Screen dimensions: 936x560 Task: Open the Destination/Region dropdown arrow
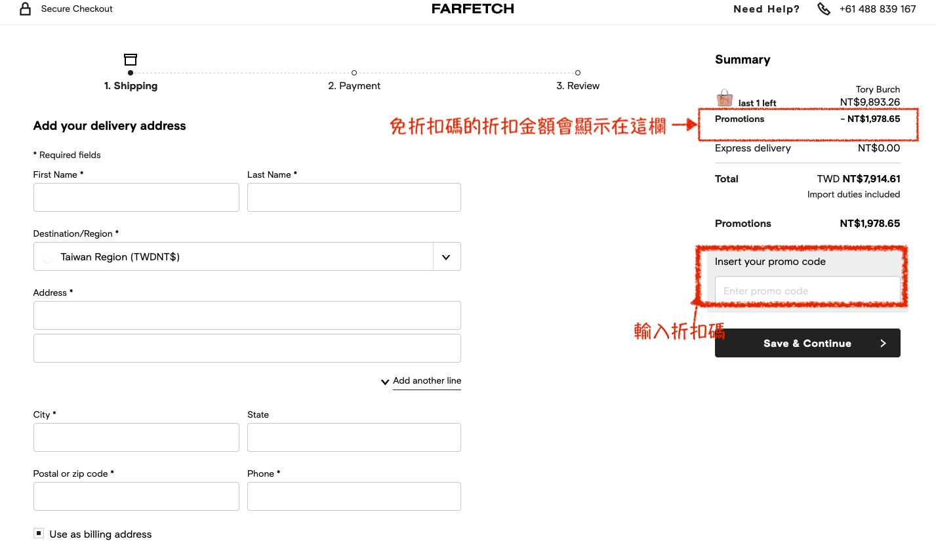(446, 257)
